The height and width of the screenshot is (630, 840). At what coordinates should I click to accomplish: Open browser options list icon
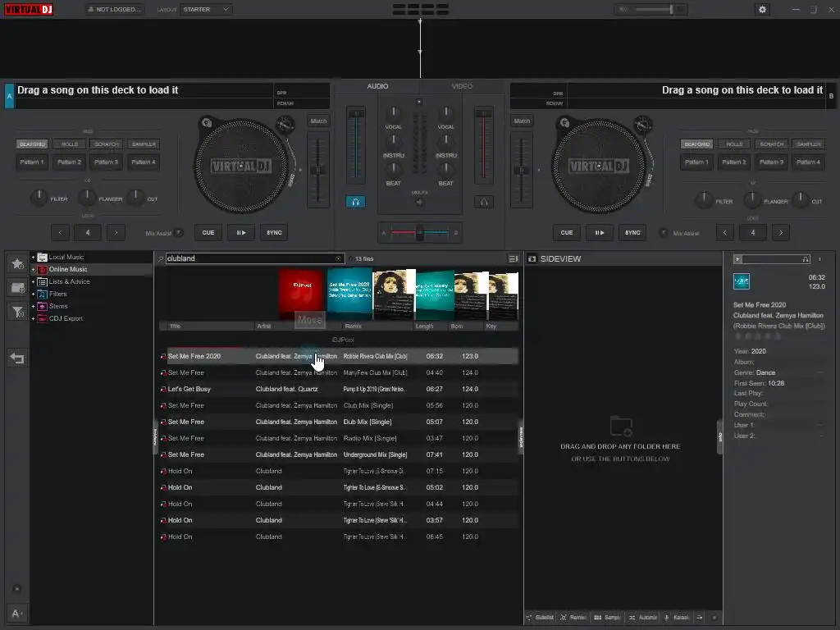514,258
